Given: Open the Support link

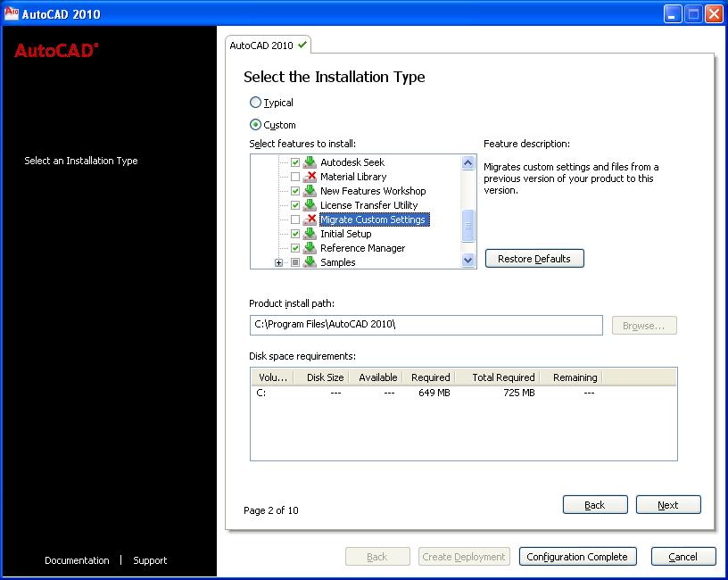Looking at the screenshot, I should 150,560.
